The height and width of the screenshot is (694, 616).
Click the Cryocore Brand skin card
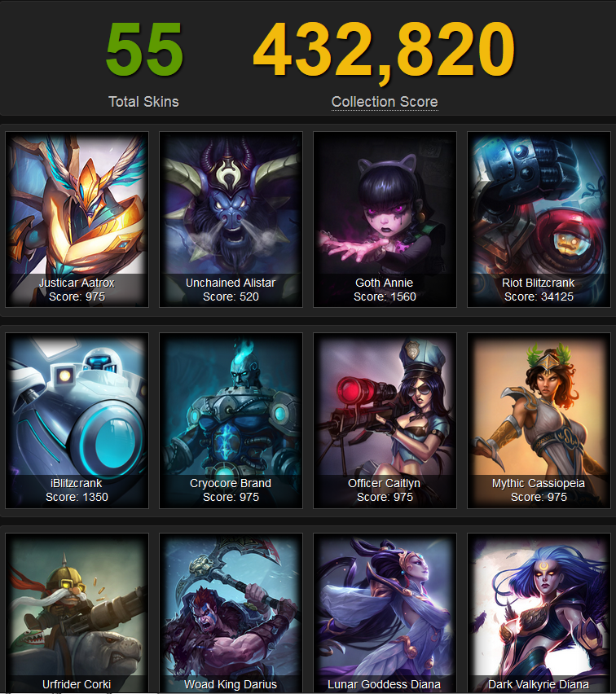click(231, 420)
